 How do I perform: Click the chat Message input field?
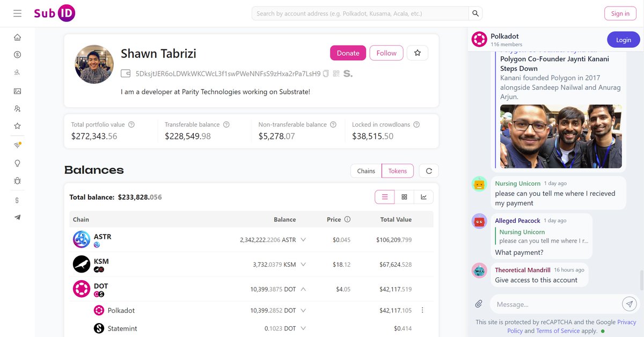tap(555, 304)
